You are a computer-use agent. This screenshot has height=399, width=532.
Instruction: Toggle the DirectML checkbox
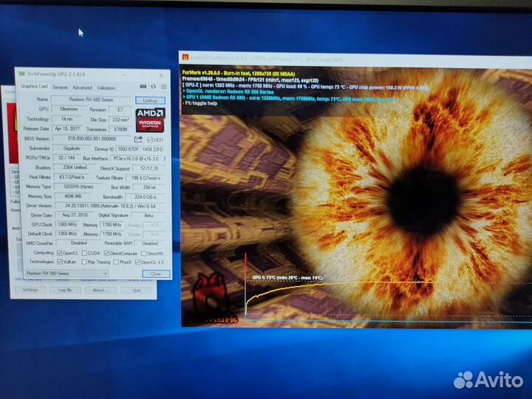[144, 253]
